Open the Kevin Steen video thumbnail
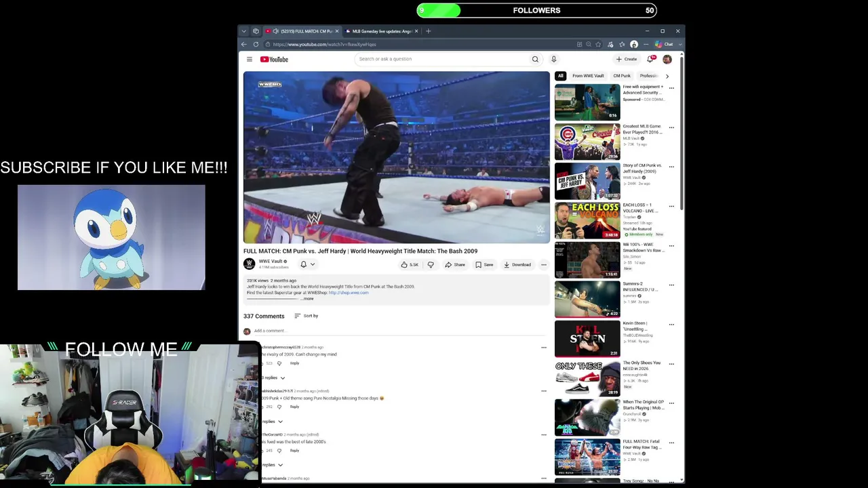The width and height of the screenshot is (868, 488). point(587,339)
